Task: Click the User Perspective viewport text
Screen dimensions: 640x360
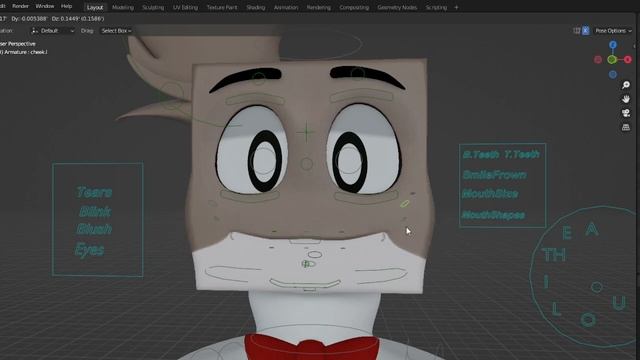Action: (18, 44)
